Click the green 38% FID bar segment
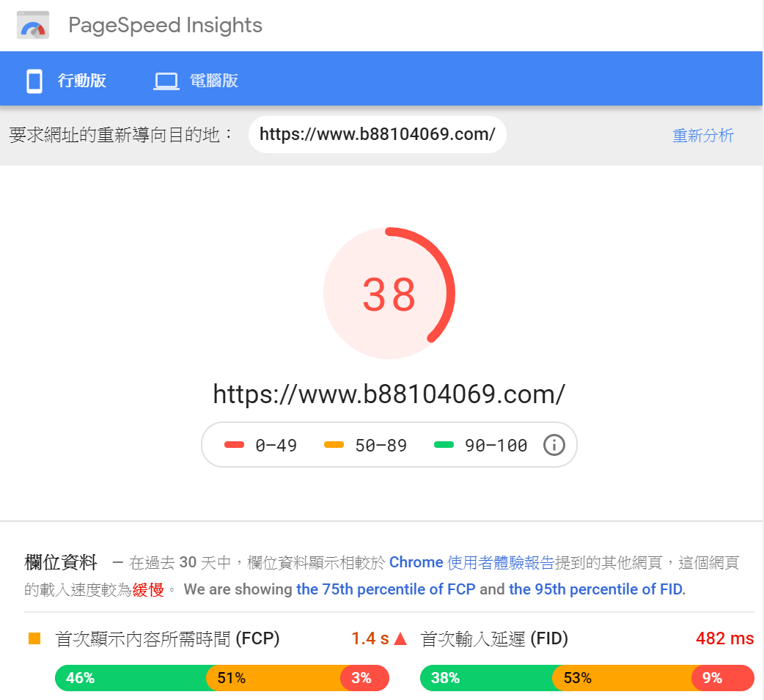This screenshot has width=764, height=700. tap(488, 678)
